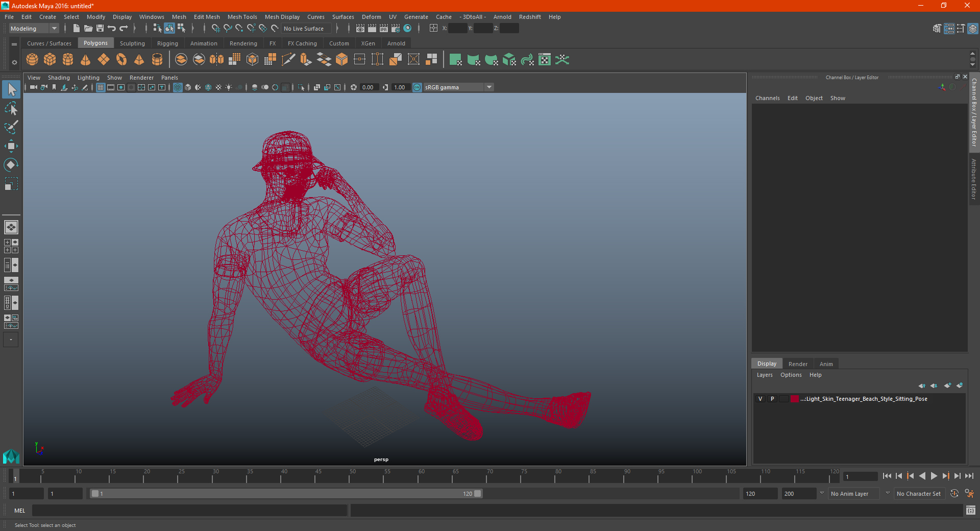Image resolution: width=980 pixels, height=531 pixels.
Task: Play animation backwards
Action: 922,476
